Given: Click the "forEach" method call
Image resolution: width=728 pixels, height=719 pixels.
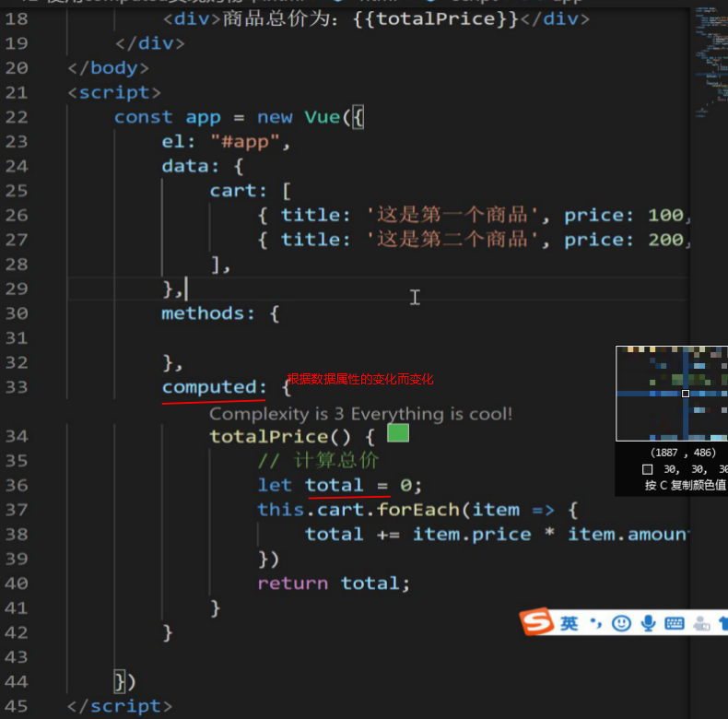Looking at the screenshot, I should (x=418, y=510).
